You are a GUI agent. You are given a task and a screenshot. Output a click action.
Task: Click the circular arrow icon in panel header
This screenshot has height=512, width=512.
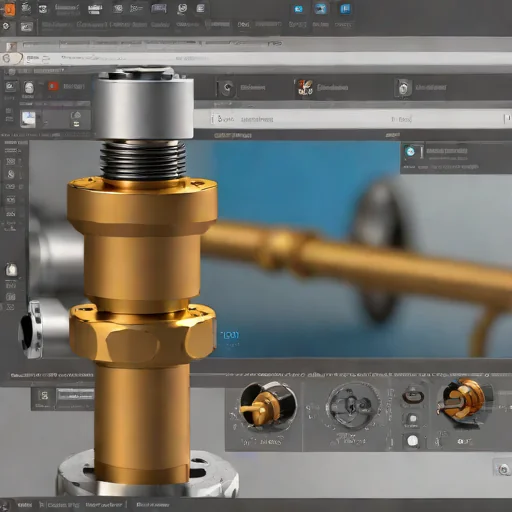tap(227, 88)
